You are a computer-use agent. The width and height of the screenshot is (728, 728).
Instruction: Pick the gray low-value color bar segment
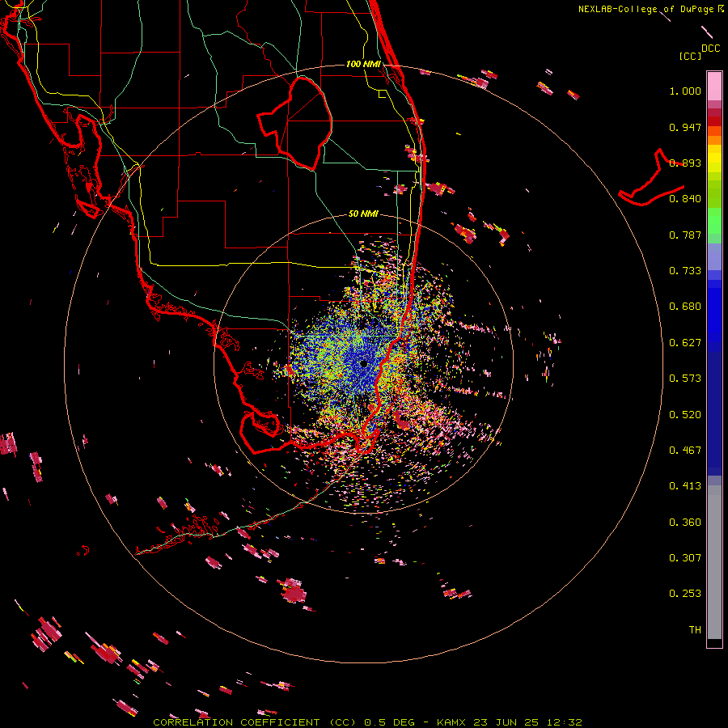click(714, 562)
